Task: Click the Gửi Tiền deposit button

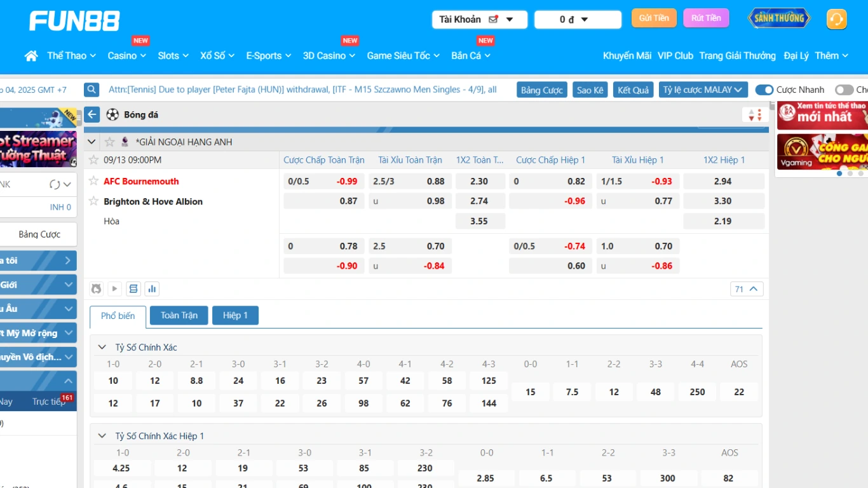Action: click(654, 18)
